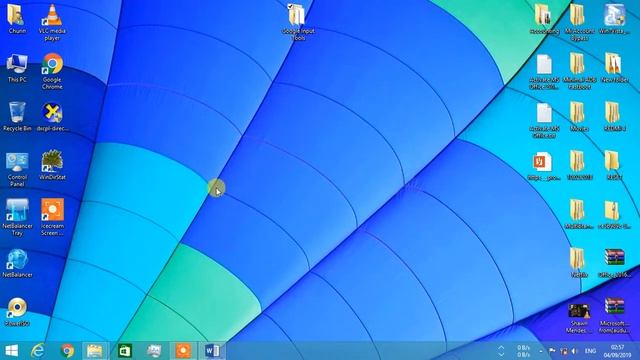
Task: Open File Explorer from the taskbar
Action: click(95, 351)
